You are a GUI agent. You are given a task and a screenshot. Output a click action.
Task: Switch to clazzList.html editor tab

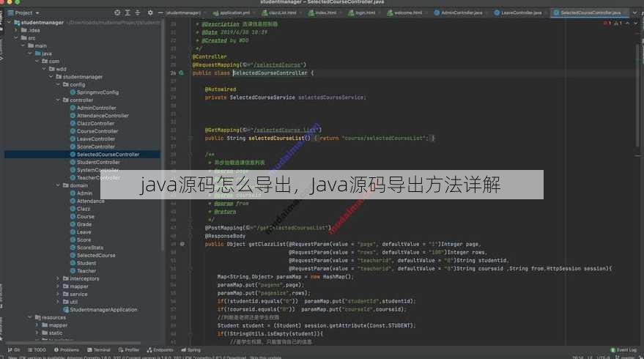280,13
